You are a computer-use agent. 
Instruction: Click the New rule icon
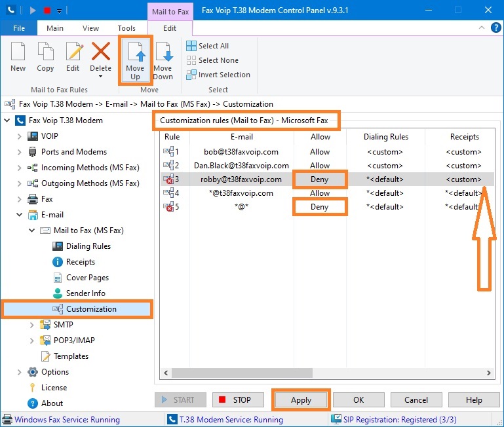point(18,51)
